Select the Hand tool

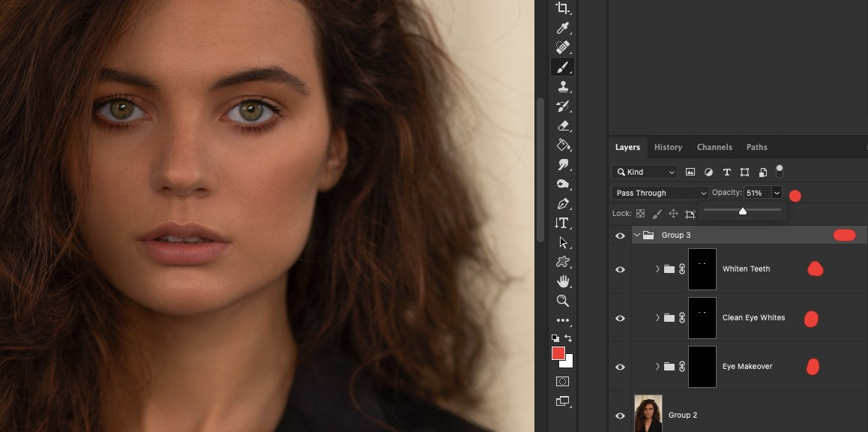tap(563, 281)
